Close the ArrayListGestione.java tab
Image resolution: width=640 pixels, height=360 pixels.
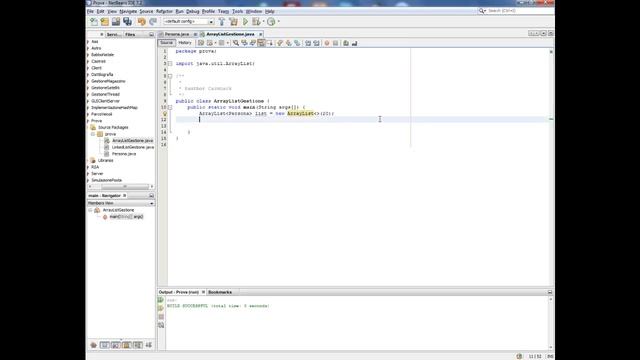coord(260,34)
